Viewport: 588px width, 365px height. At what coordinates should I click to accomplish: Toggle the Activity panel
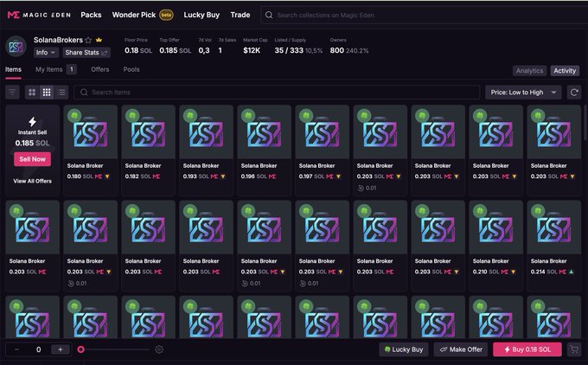[565, 71]
